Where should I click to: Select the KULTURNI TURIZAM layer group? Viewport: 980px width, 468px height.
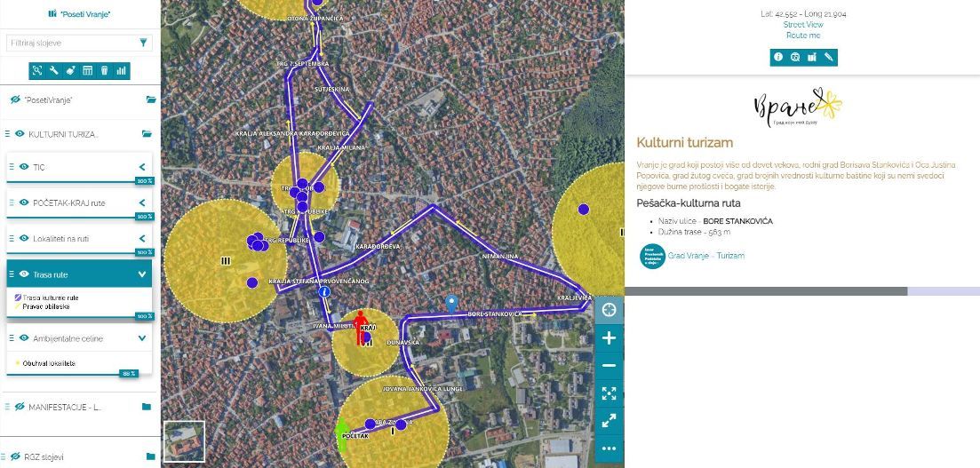[x=62, y=134]
